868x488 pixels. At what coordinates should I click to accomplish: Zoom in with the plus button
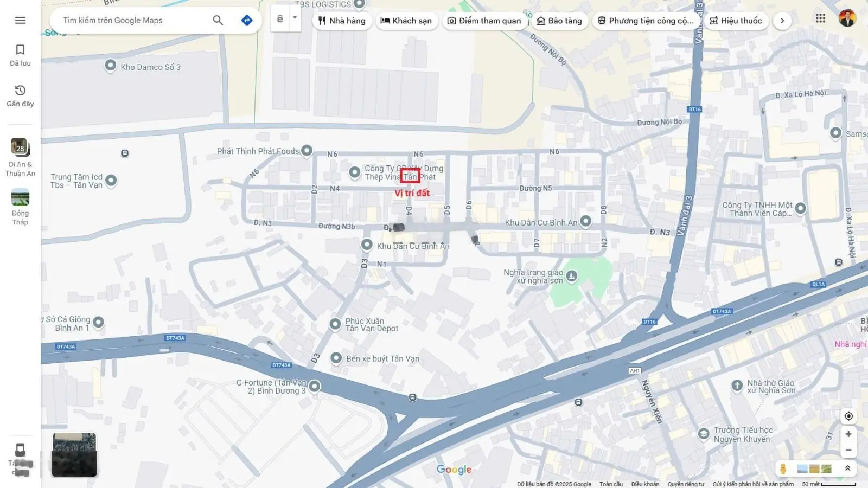(x=848, y=434)
